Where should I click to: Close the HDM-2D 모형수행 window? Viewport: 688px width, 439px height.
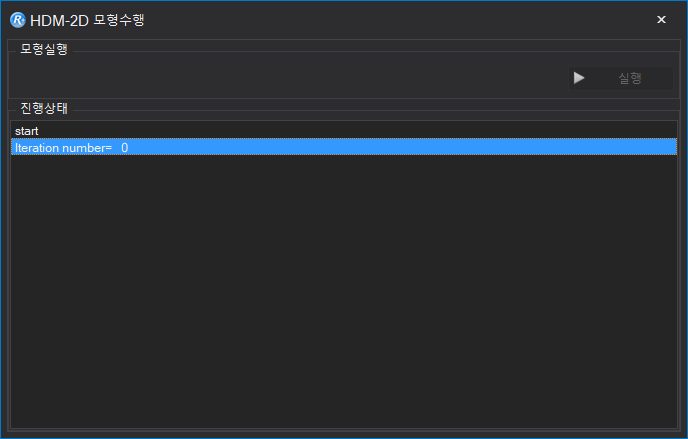[x=661, y=20]
